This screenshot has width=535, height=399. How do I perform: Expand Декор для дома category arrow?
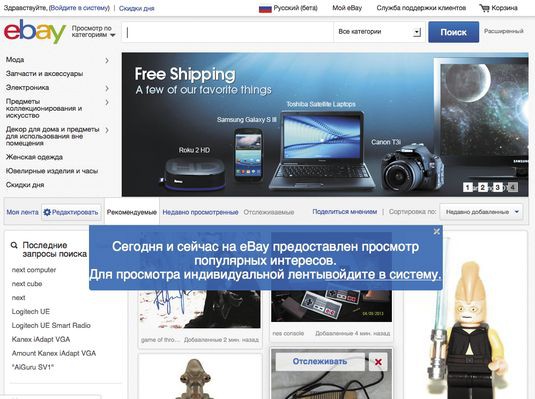pos(107,130)
